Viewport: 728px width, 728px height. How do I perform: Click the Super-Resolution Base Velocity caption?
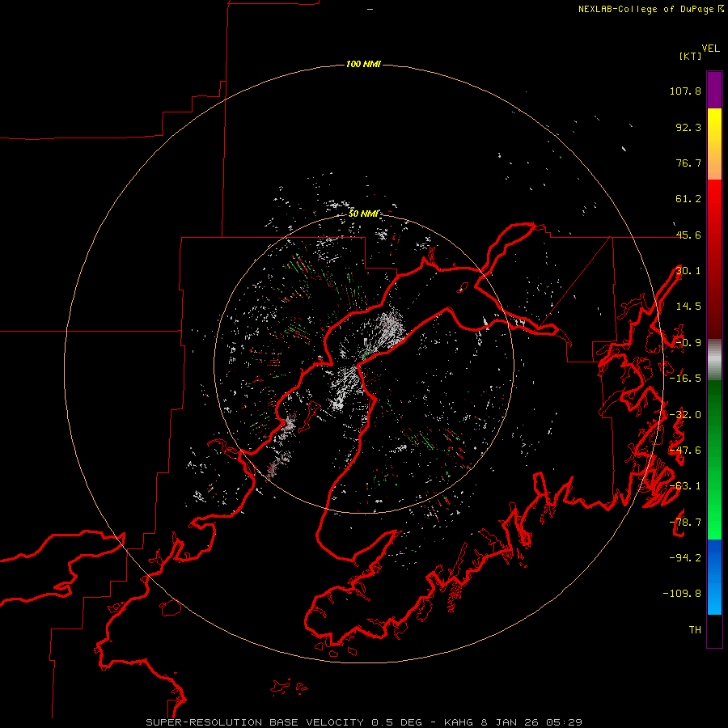point(363,722)
